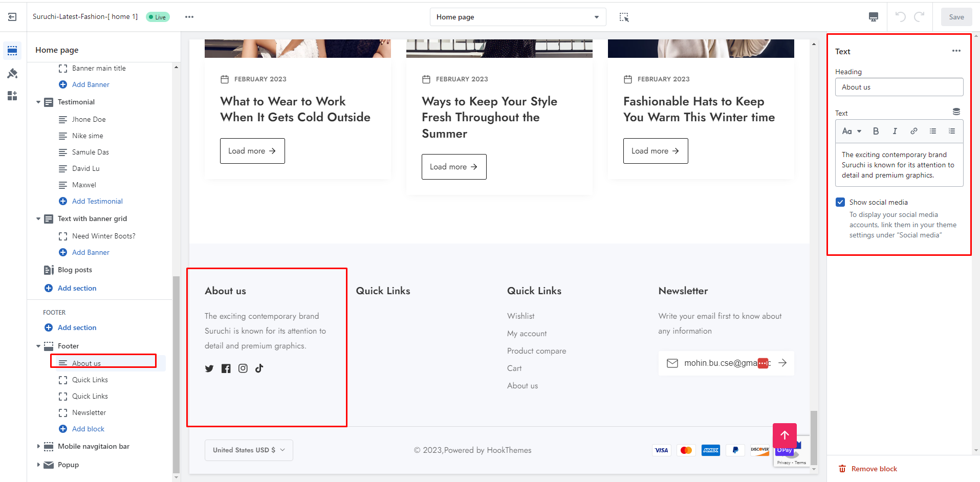Open the app embeds icon in sidebar
The image size is (980, 482).
[x=12, y=96]
